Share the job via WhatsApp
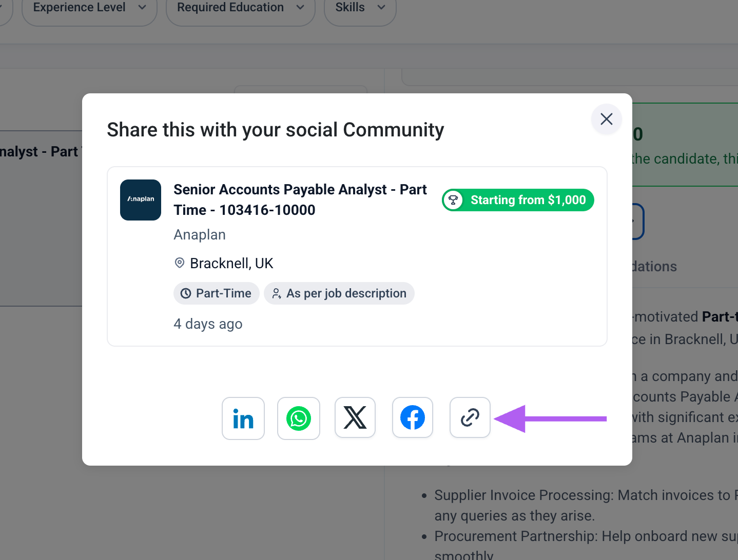 (299, 418)
